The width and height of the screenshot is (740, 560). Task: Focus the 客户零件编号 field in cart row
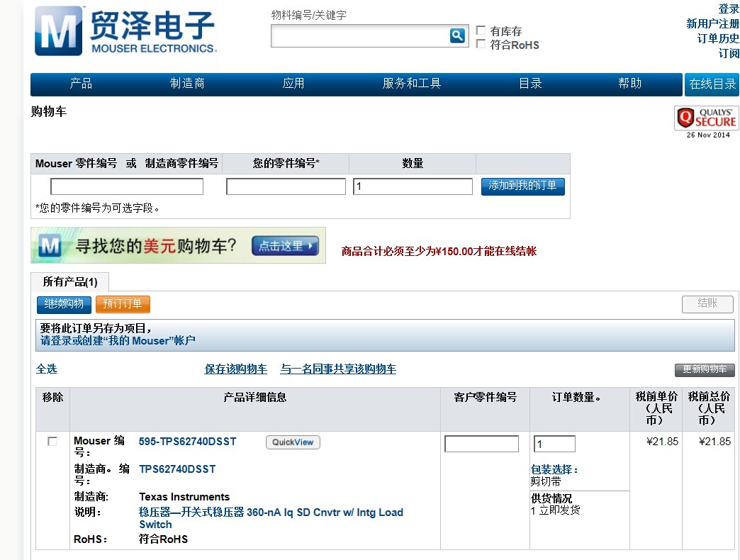point(482,444)
